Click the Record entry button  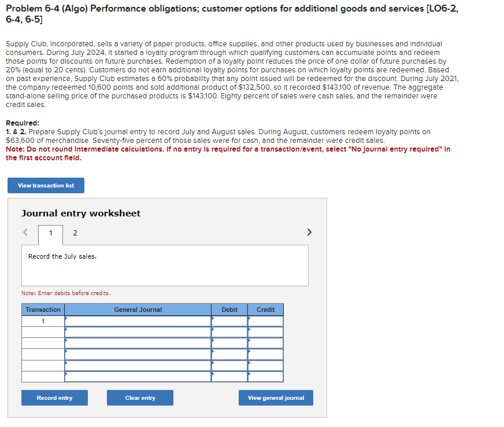click(x=54, y=397)
